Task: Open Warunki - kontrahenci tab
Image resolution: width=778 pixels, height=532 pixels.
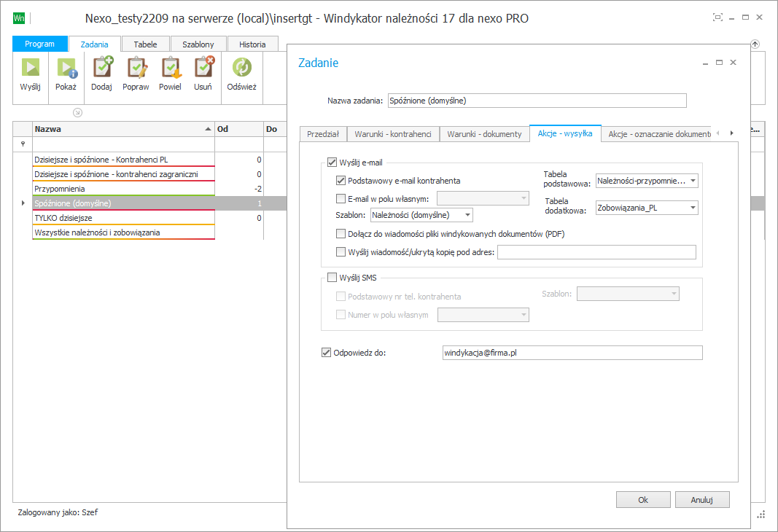Action: [393, 134]
